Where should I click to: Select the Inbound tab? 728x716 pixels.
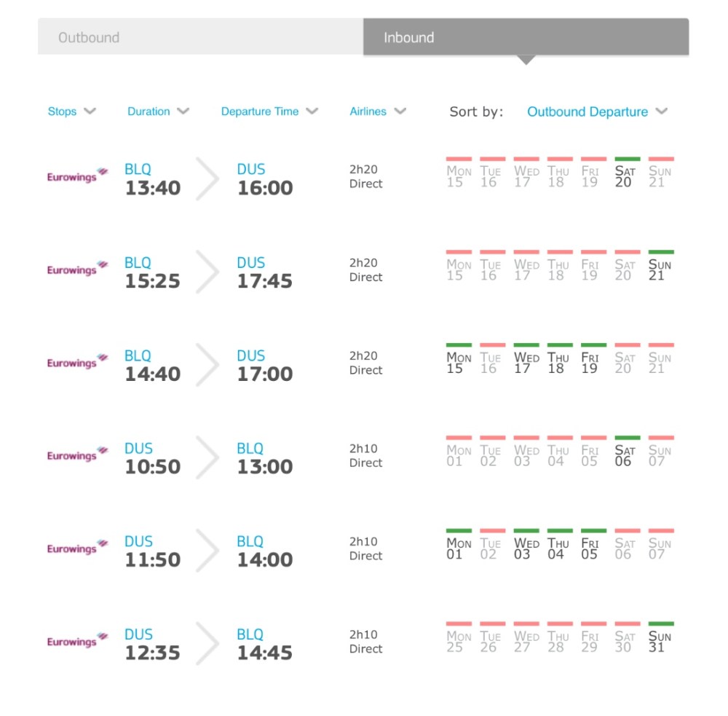[x=526, y=37]
